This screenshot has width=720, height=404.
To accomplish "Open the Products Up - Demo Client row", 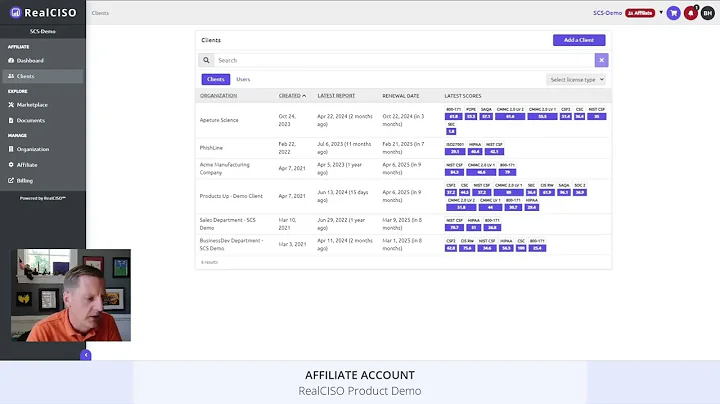I will (x=403, y=196).
